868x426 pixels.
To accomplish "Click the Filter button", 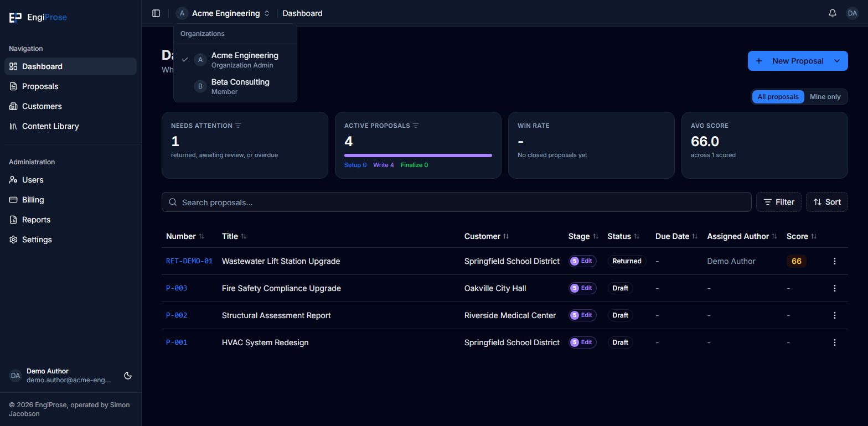I will 778,202.
